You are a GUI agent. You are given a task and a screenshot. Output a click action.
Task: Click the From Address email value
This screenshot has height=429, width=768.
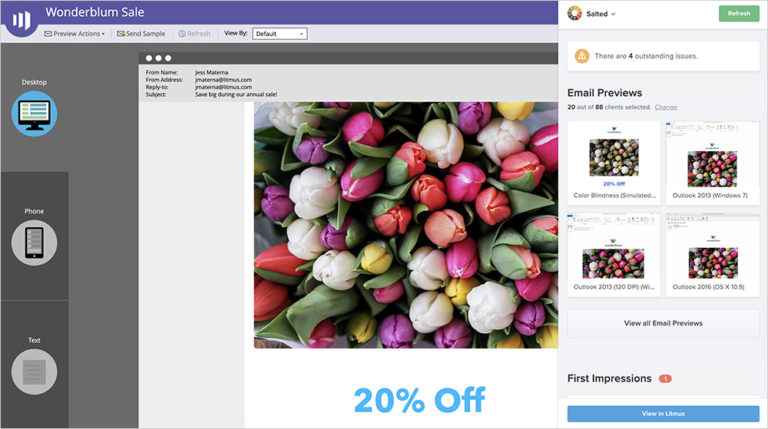click(x=223, y=80)
